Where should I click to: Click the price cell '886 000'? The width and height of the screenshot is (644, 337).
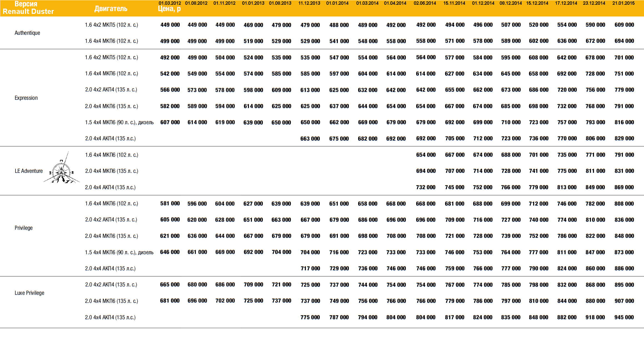(x=624, y=268)
